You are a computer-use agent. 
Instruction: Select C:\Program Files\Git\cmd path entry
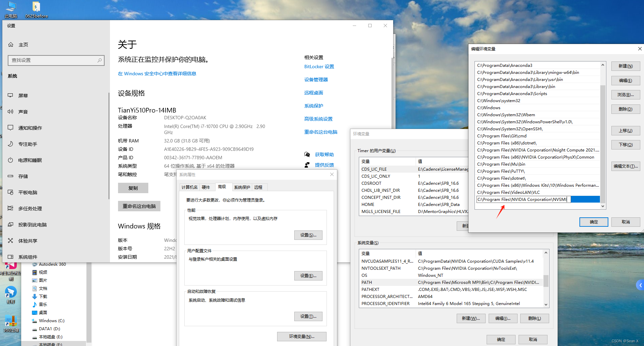538,136
